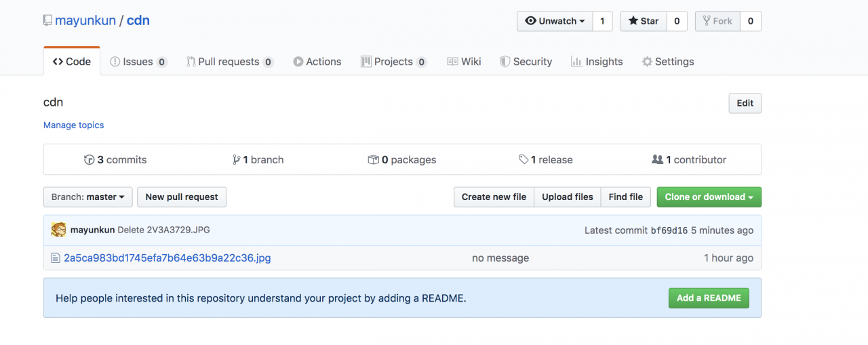Click the Manage topics link
The height and width of the screenshot is (345, 868).
[73, 125]
